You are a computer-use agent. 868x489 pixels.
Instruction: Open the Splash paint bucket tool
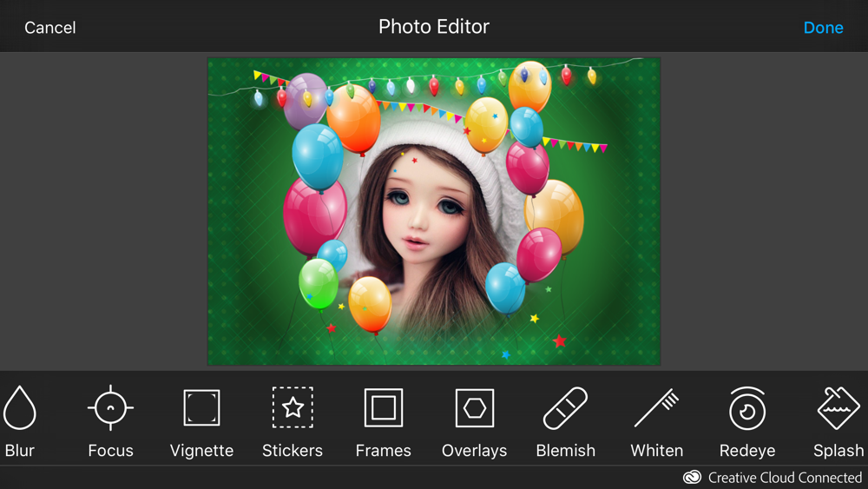838,408
